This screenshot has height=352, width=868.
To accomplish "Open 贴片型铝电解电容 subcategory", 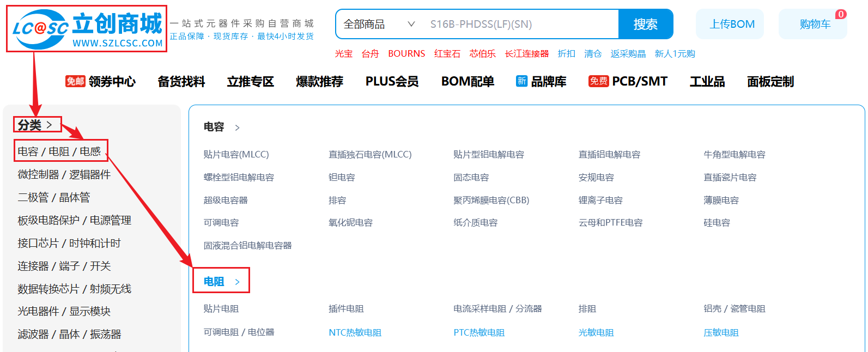I will point(489,154).
